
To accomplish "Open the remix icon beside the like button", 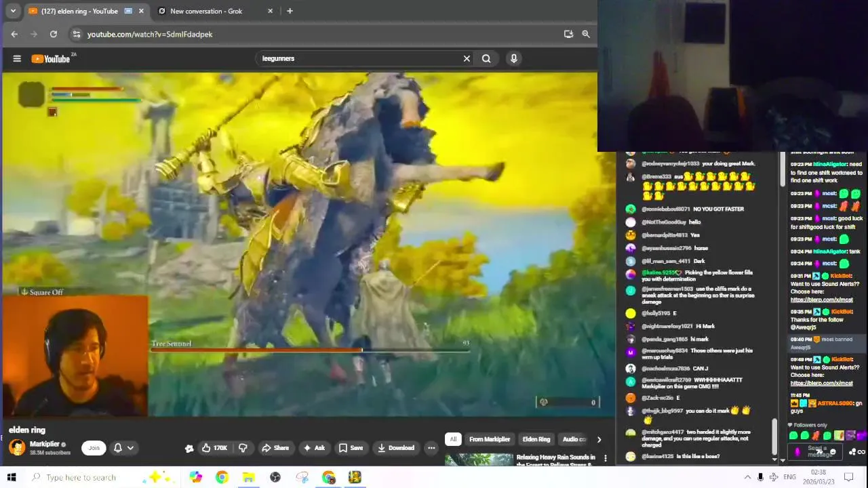I will pos(189,448).
